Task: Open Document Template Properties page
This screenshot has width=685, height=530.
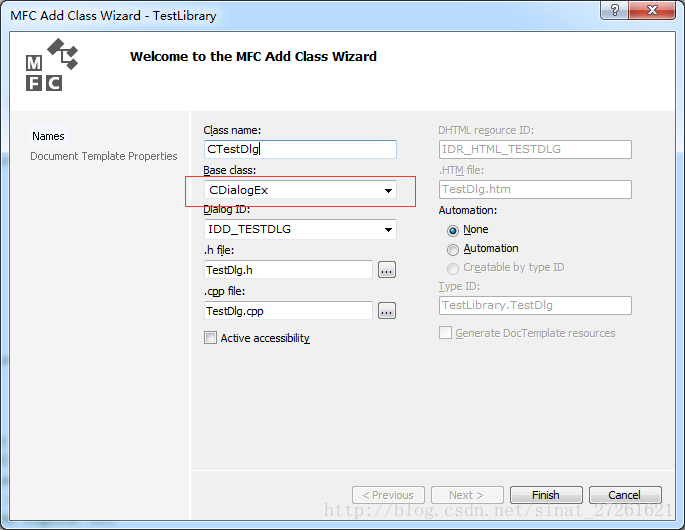Action: (104, 156)
